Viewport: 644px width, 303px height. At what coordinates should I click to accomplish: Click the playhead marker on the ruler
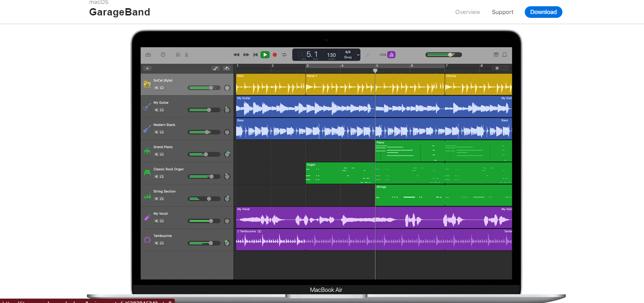[x=375, y=71]
